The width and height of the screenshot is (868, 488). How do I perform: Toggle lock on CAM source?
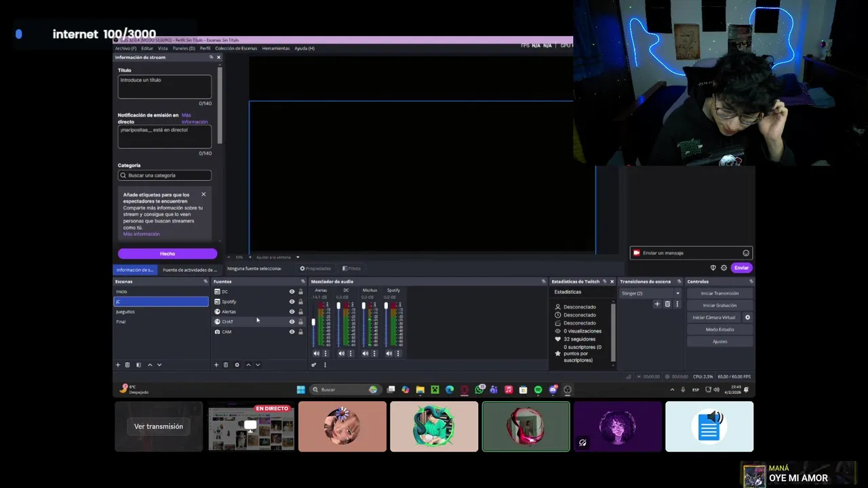coord(301,332)
